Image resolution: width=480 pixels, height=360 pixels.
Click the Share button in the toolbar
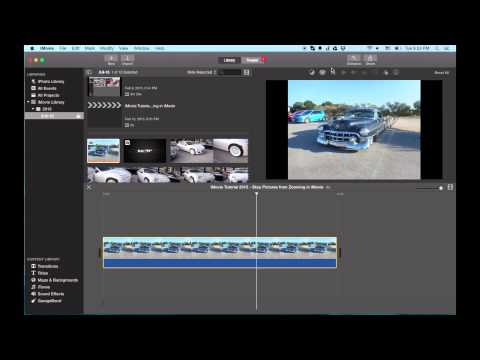pos(370,60)
